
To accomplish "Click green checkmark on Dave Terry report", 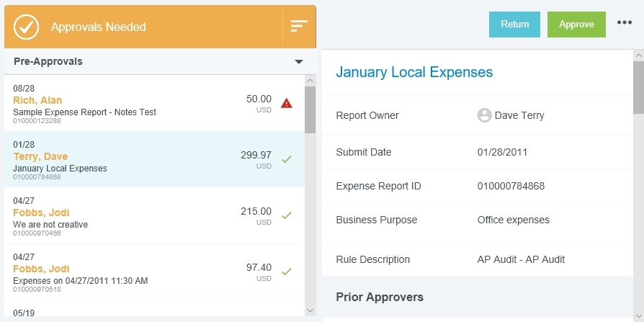I will [286, 159].
